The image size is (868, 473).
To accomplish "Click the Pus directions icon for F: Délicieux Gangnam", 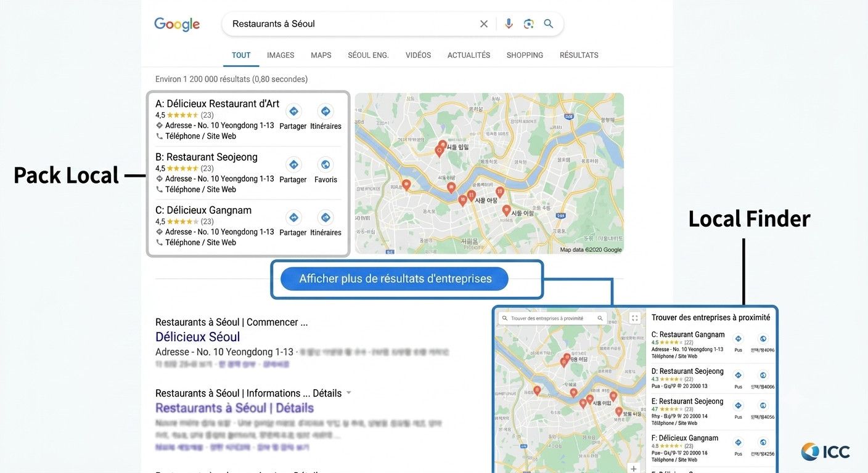I will (739, 442).
